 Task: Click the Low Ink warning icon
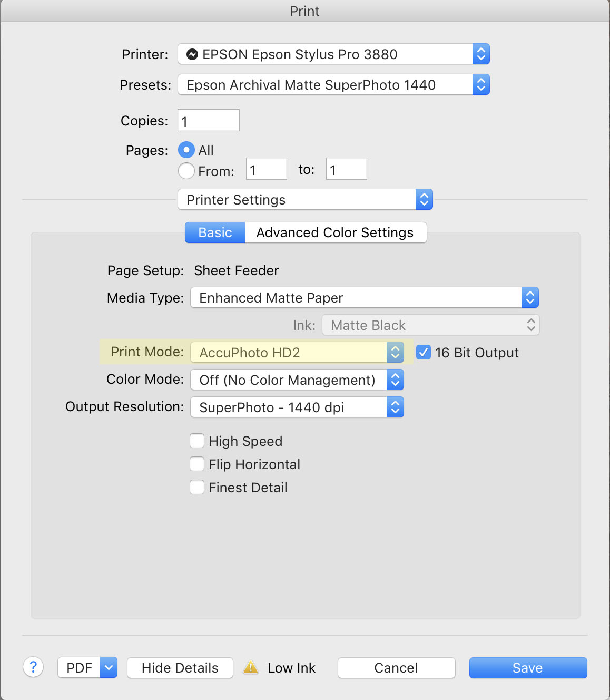click(251, 668)
